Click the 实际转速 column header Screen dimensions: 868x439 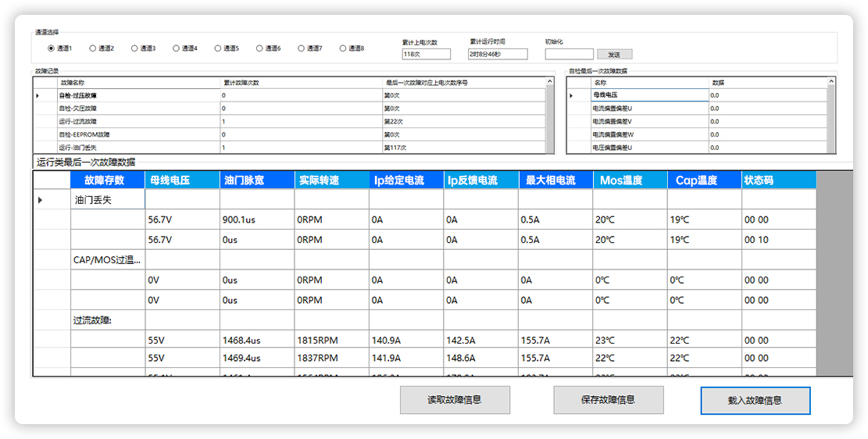pos(332,180)
